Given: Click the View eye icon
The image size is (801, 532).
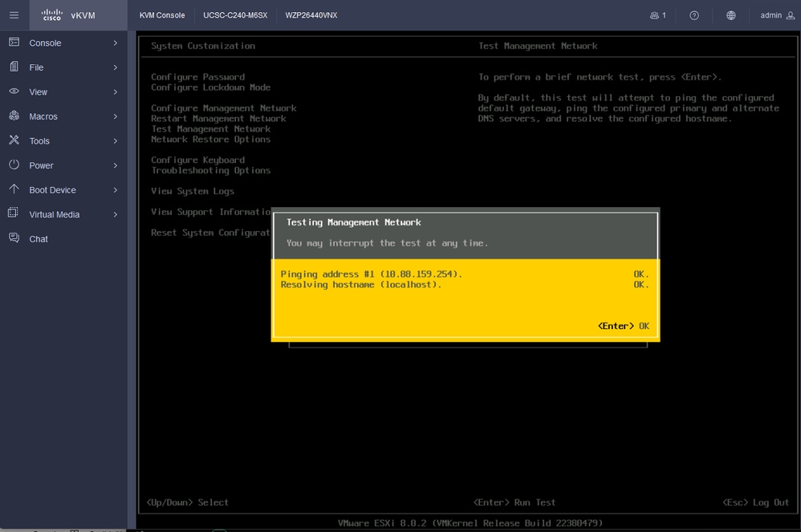Looking at the screenshot, I should click(14, 91).
